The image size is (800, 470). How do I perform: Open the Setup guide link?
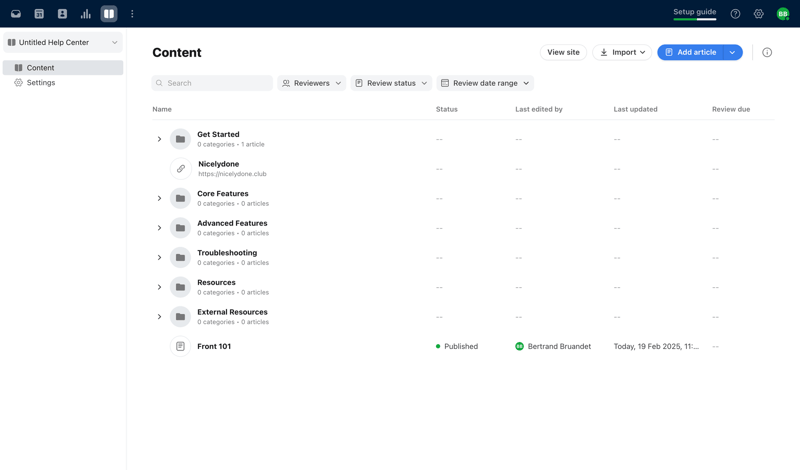pyautogui.click(x=694, y=12)
